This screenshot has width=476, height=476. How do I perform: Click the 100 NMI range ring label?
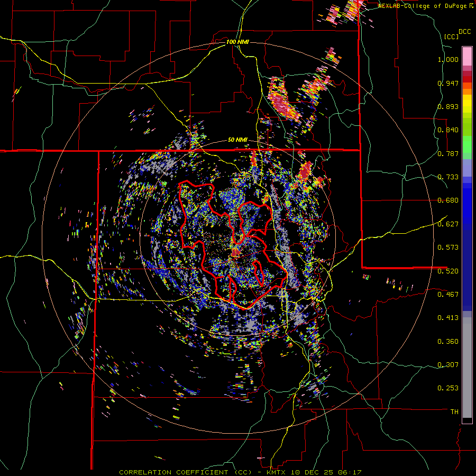point(237,42)
